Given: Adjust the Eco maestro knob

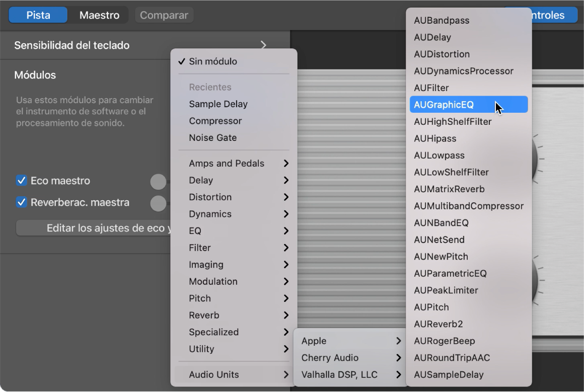Looking at the screenshot, I should coord(159,180).
